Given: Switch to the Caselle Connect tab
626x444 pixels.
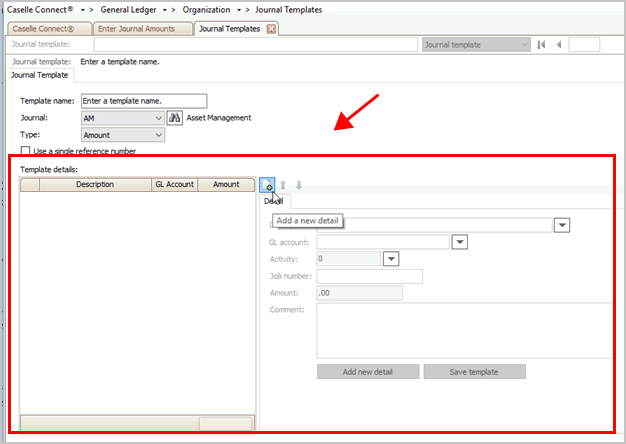Looking at the screenshot, I should click(50, 29).
